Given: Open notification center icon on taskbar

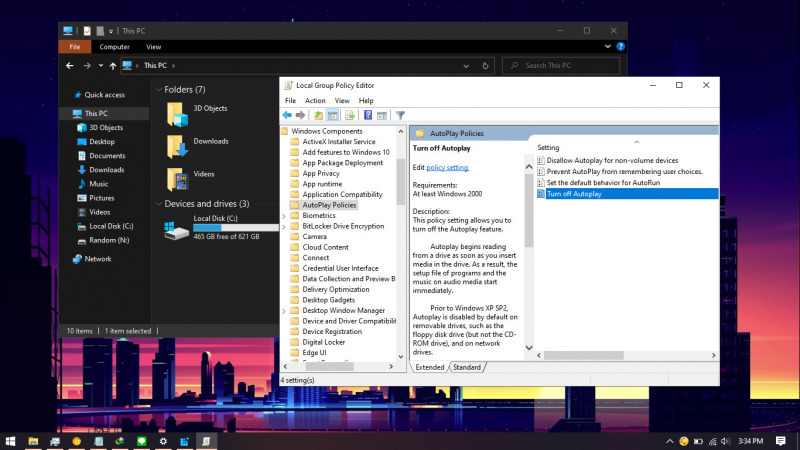Looking at the screenshot, I should (x=781, y=441).
